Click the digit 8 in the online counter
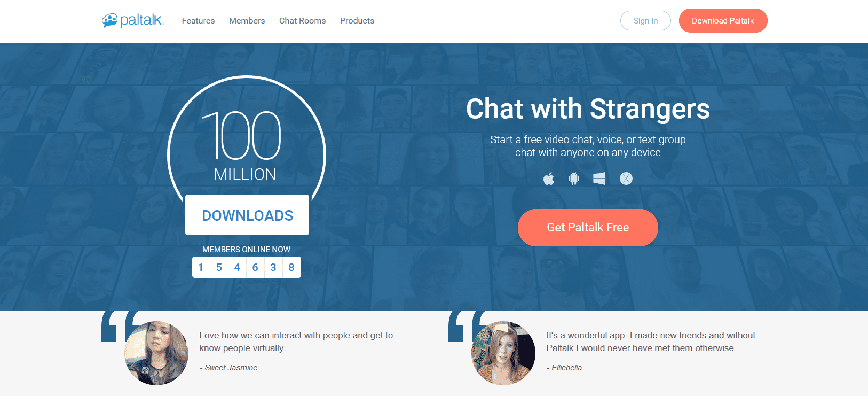The height and width of the screenshot is (411, 868). click(x=291, y=267)
